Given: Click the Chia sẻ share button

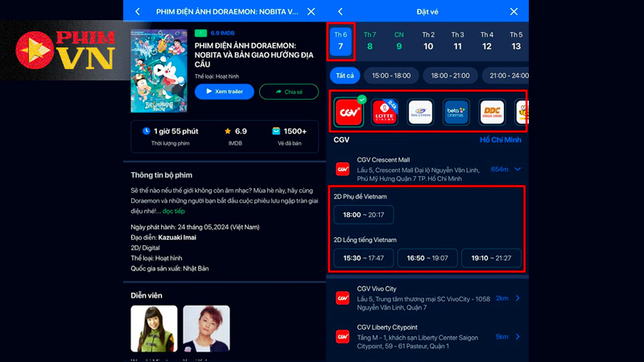Looking at the screenshot, I should point(289,92).
